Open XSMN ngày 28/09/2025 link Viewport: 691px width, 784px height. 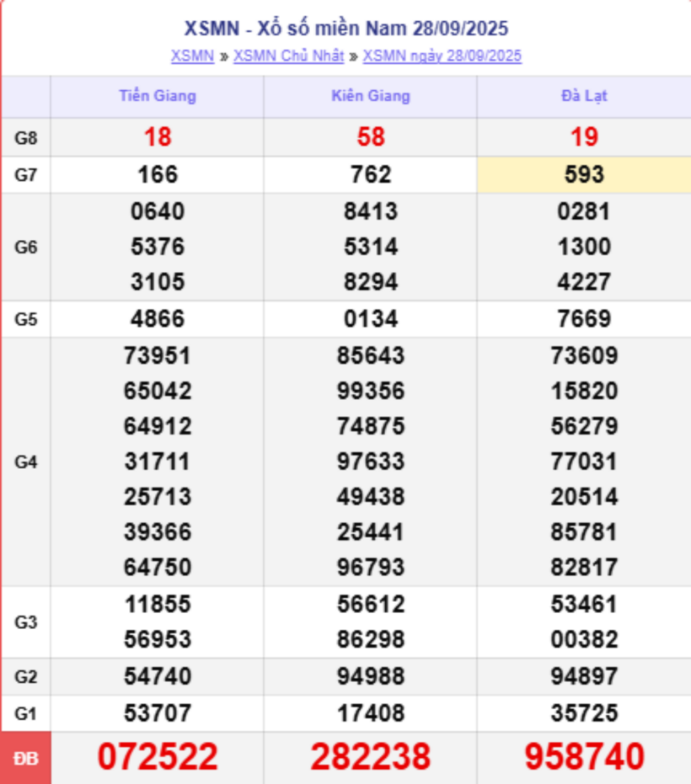click(x=442, y=56)
